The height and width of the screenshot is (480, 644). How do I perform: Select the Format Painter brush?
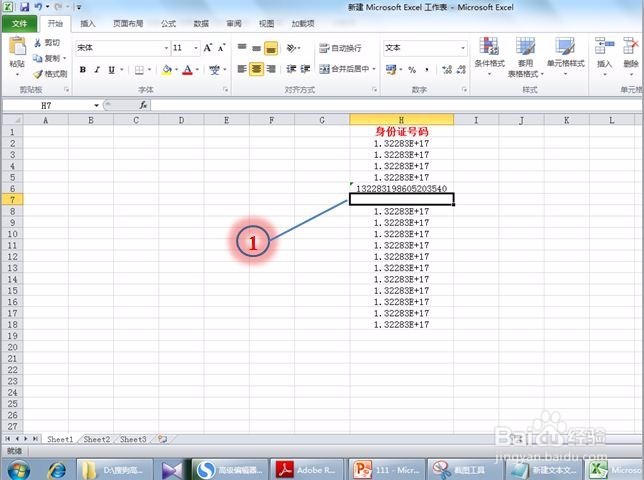click(x=38, y=74)
